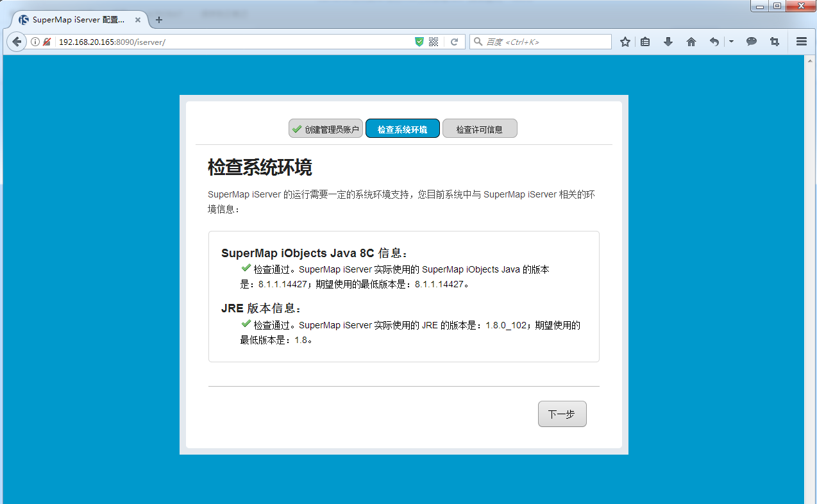817x504 pixels.
Task: Open the dropdown caret next to the undo icon
Action: tap(731, 41)
